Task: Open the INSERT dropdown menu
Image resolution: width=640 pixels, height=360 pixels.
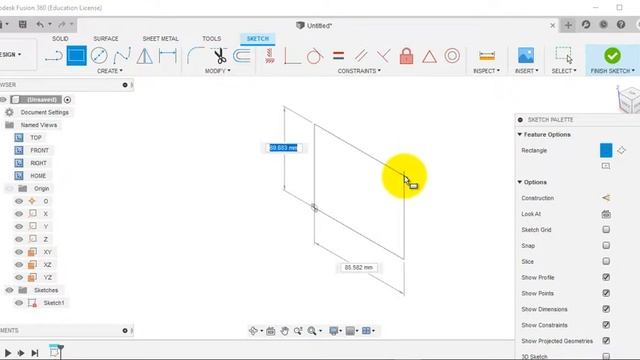Action: tap(527, 71)
